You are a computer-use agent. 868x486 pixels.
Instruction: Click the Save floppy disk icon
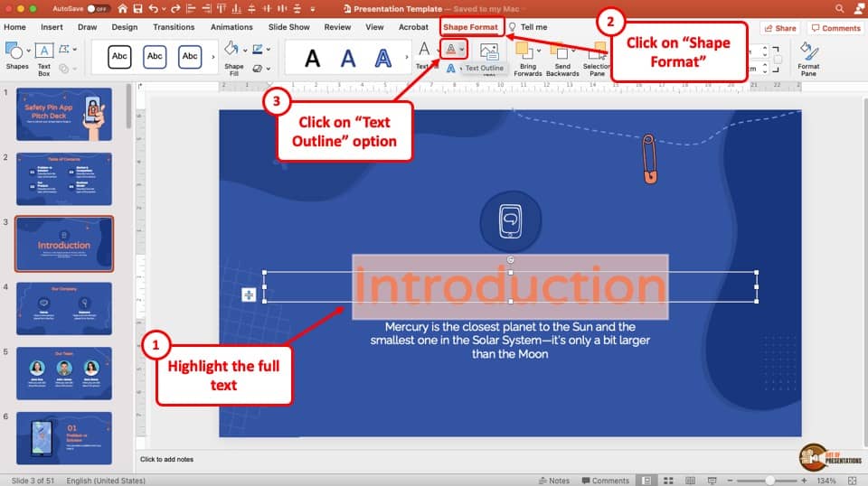click(x=137, y=9)
